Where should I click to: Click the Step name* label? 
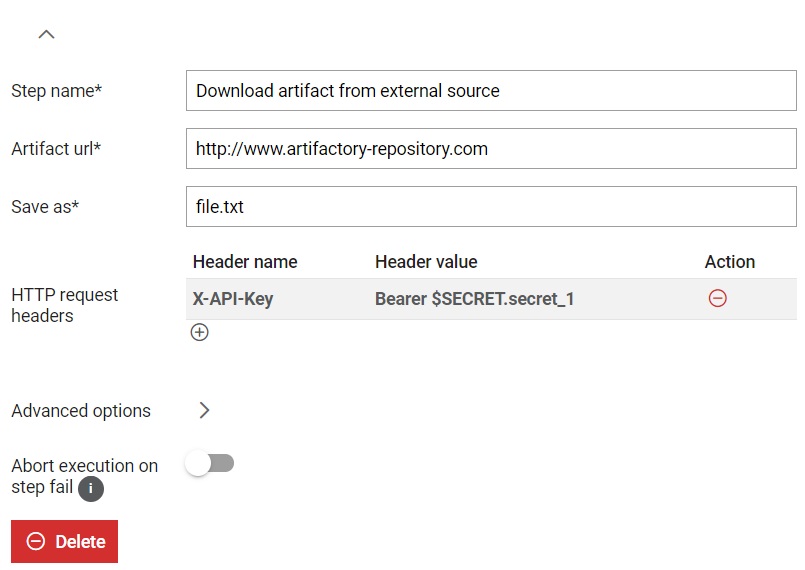[56, 91]
